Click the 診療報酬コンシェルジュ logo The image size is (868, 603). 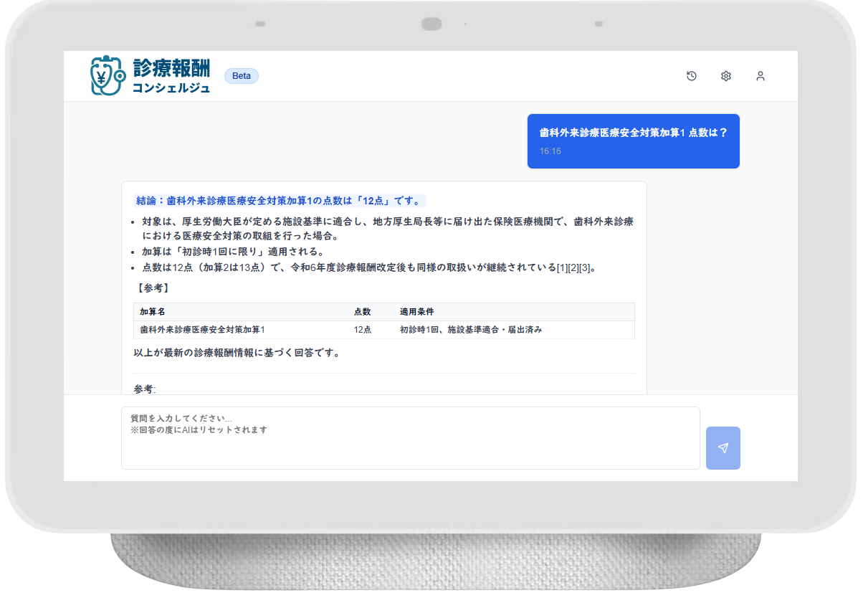coord(151,76)
